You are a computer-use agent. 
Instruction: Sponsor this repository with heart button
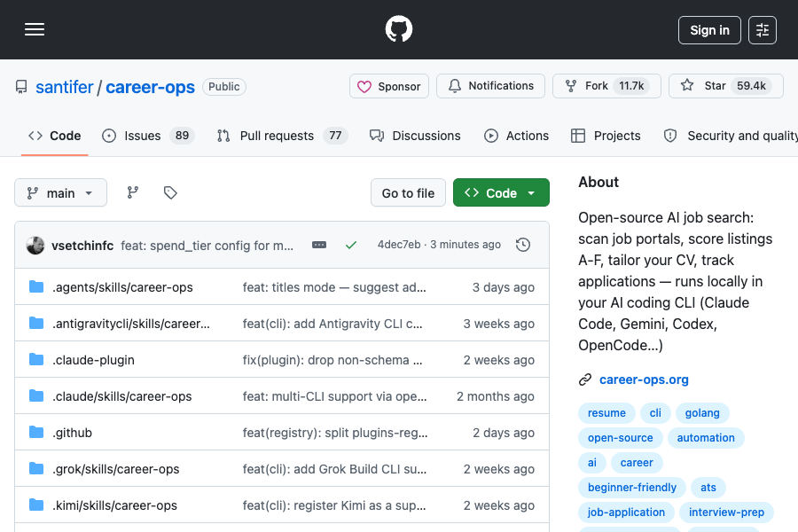point(389,86)
